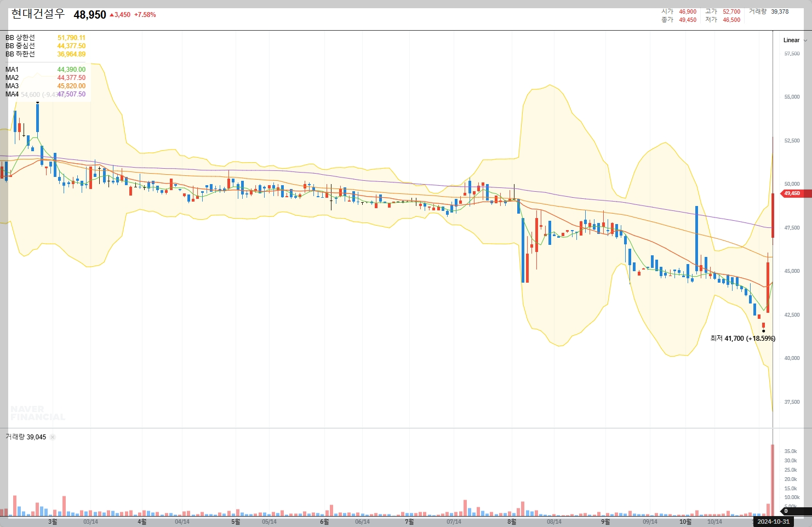
Task: Click the 10.00k volume axis label
Action: pyautogui.click(x=792, y=497)
